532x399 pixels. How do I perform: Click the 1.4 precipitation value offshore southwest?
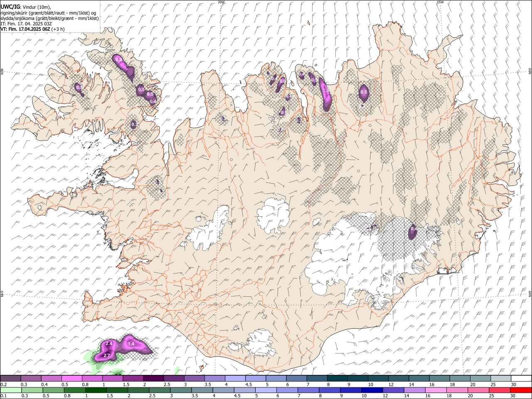131,344
